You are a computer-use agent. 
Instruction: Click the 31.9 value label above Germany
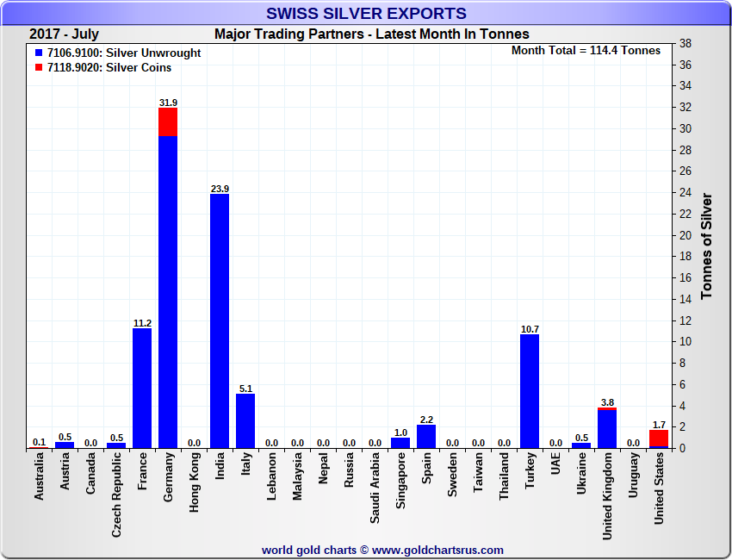(168, 103)
